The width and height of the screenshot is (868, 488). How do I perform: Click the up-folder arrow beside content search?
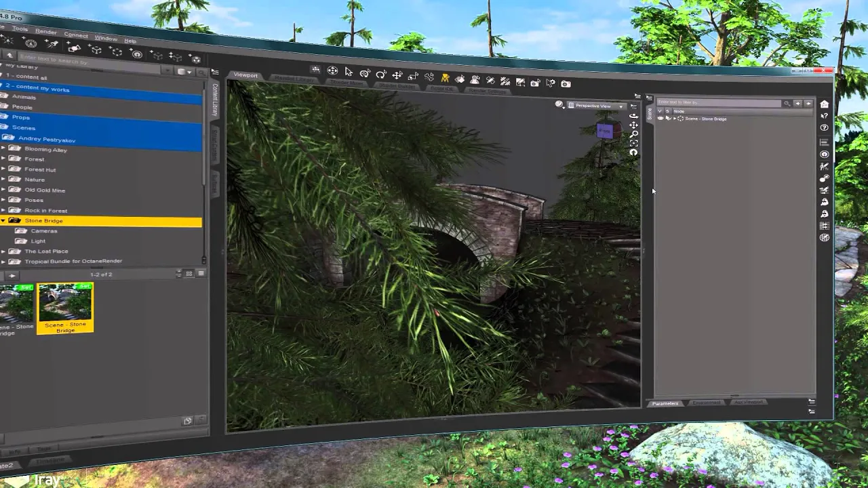9,55
